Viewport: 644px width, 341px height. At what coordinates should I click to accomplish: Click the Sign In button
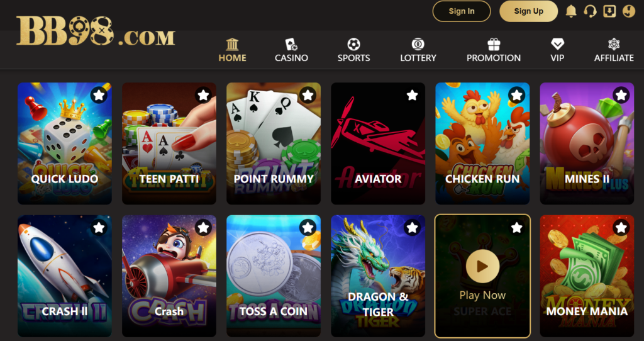coord(462,11)
